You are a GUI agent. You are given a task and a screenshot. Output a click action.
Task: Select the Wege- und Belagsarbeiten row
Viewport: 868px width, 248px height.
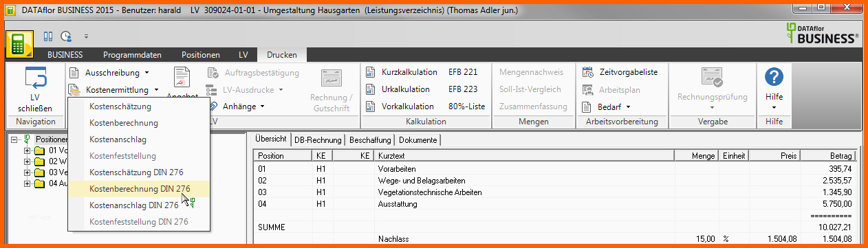(554, 180)
